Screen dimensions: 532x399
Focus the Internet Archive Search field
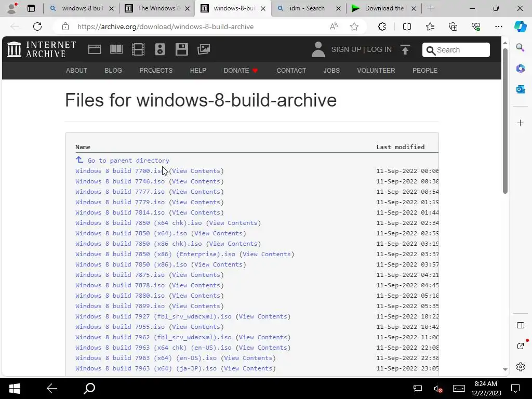pyautogui.click(x=456, y=50)
